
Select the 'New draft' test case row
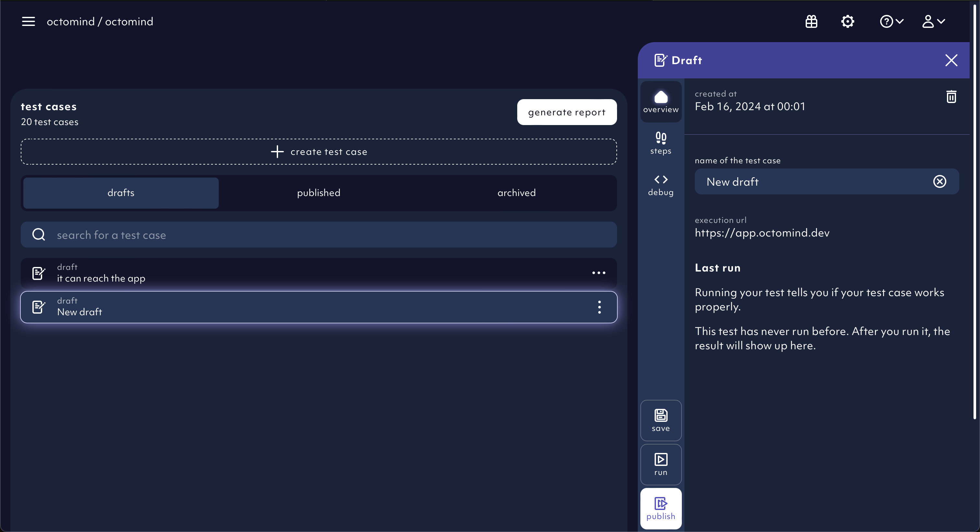[319, 307]
